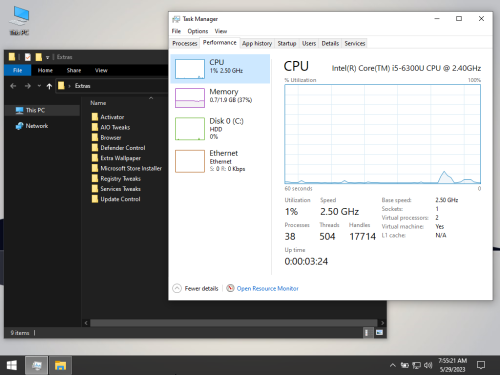
Task: Switch to the Services tab
Action: (355, 43)
